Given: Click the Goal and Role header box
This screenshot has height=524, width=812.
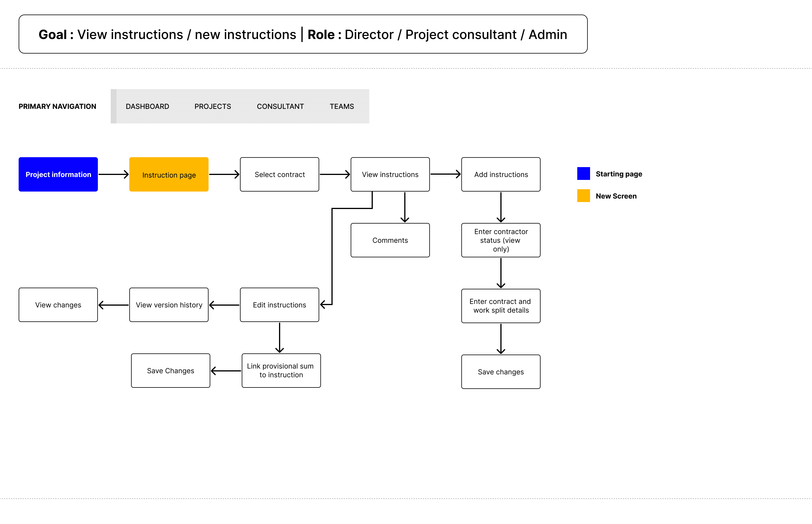Looking at the screenshot, I should pos(303,34).
